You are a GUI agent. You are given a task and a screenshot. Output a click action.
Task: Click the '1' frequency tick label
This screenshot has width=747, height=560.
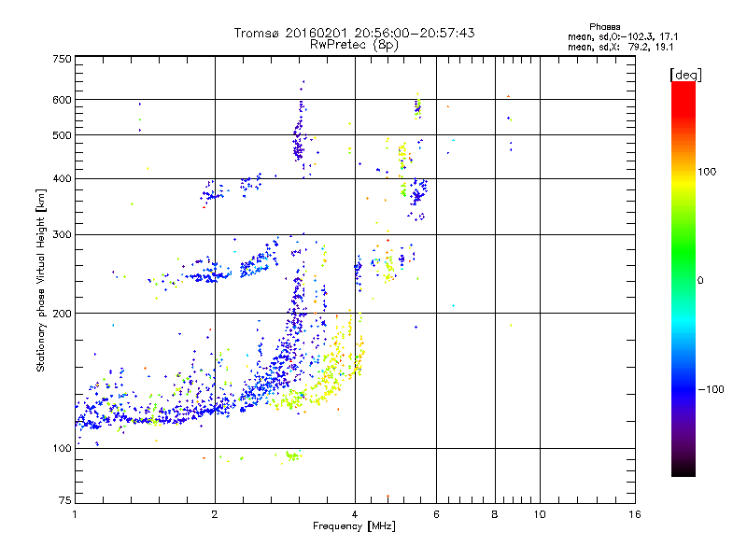(76, 514)
